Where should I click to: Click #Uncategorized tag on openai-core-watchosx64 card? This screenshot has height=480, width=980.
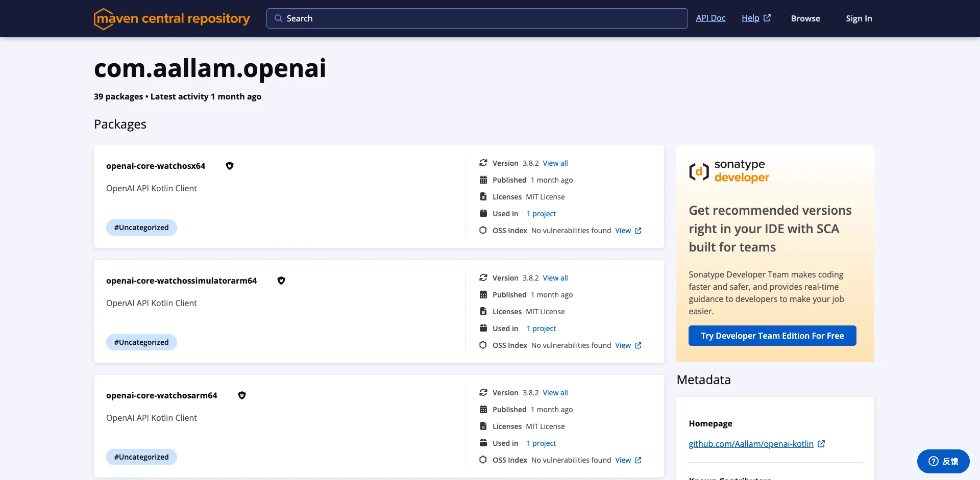(141, 228)
